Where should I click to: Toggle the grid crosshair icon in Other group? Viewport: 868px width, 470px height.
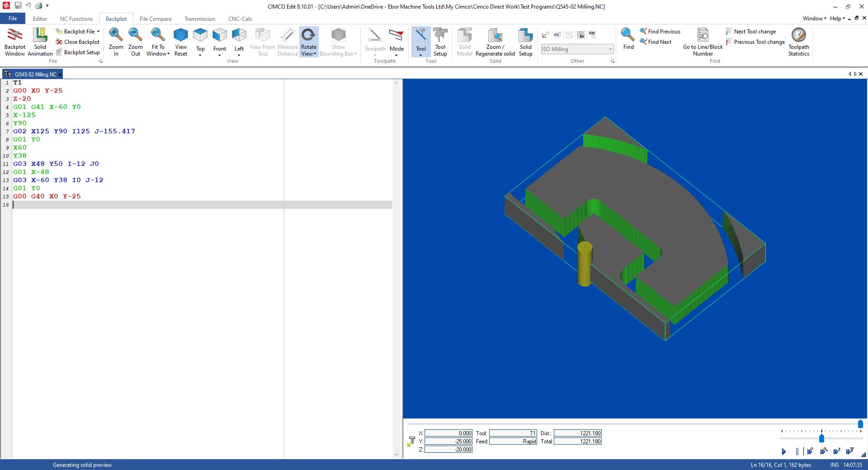click(x=581, y=35)
